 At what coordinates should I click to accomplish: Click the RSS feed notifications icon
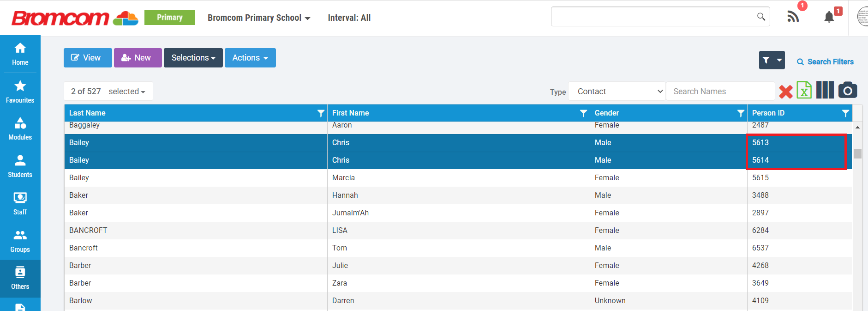pos(793,17)
